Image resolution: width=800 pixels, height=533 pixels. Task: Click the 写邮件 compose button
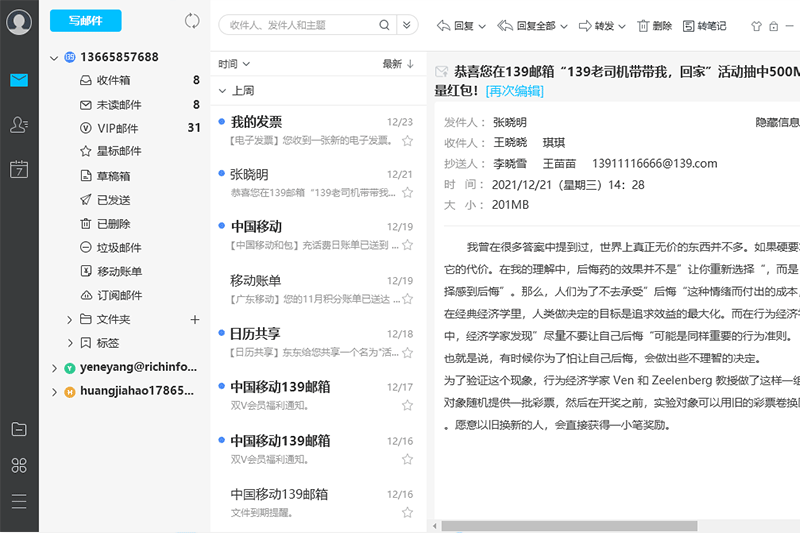(x=85, y=21)
